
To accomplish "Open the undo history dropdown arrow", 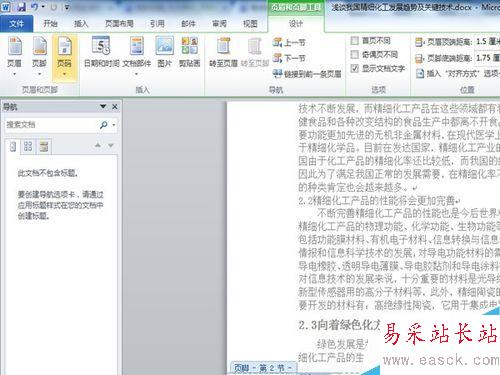I will pos(43,7).
